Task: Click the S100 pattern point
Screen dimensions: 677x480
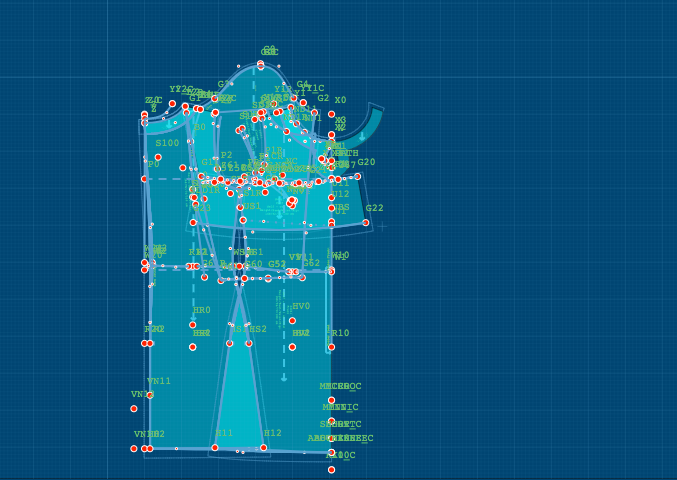Action: 158,157
